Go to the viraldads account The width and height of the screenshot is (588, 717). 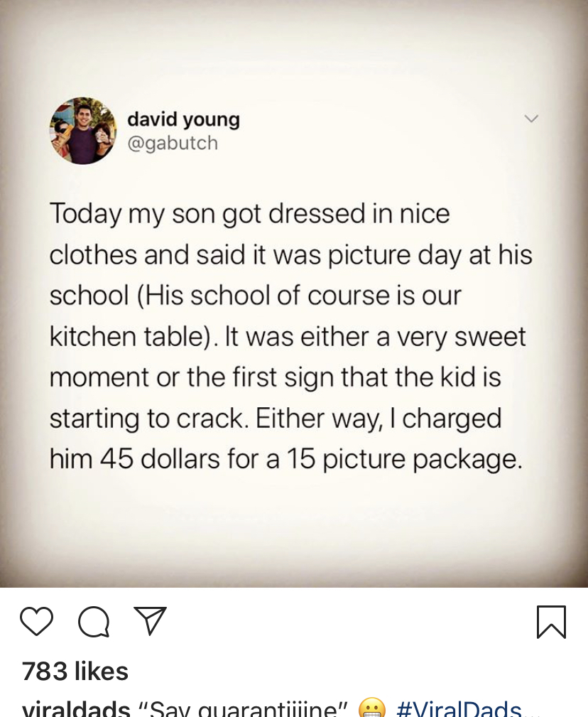click(x=76, y=708)
